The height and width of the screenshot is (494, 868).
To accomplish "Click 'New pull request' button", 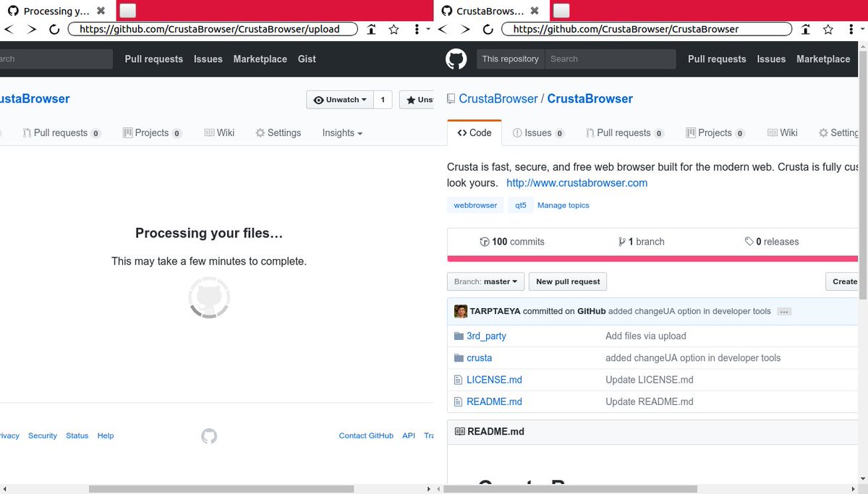I will click(568, 281).
